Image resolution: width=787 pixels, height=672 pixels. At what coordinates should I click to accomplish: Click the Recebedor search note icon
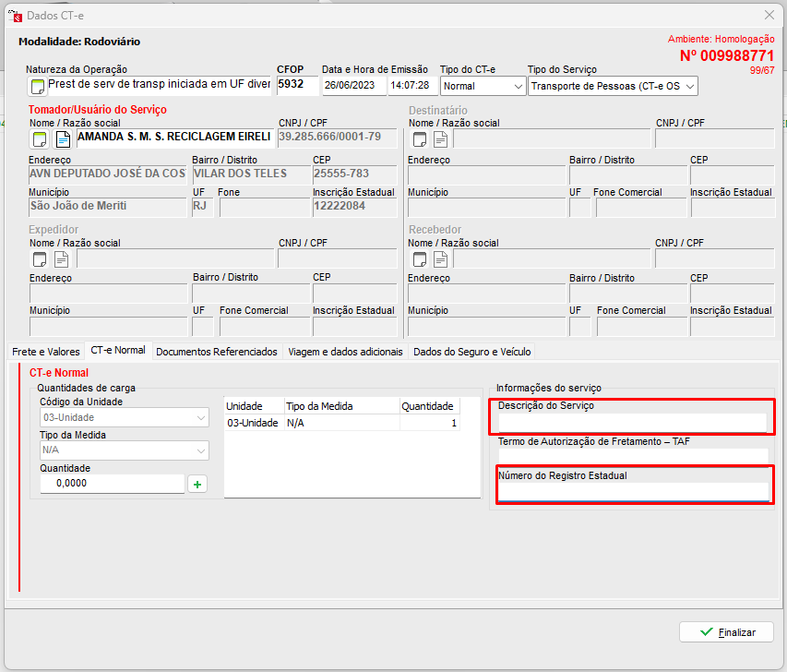(x=420, y=258)
